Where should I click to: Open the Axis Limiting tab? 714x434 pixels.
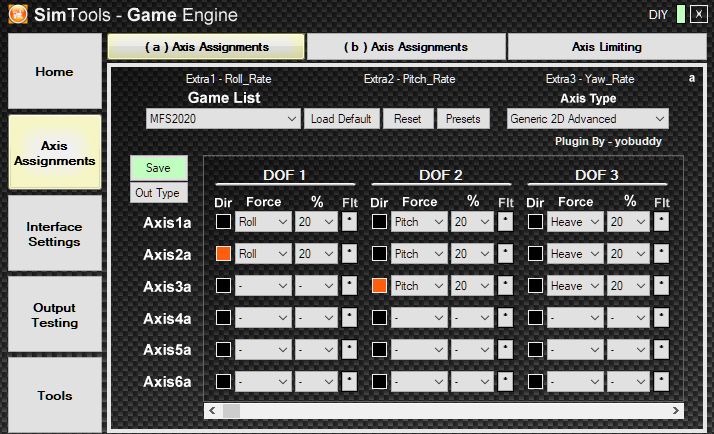point(607,46)
